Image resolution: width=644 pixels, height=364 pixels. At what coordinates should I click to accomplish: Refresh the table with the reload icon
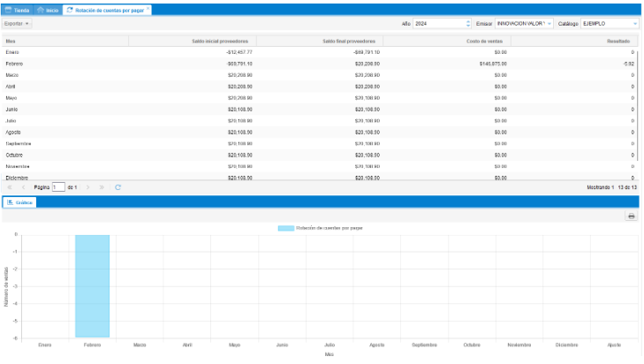click(x=117, y=187)
